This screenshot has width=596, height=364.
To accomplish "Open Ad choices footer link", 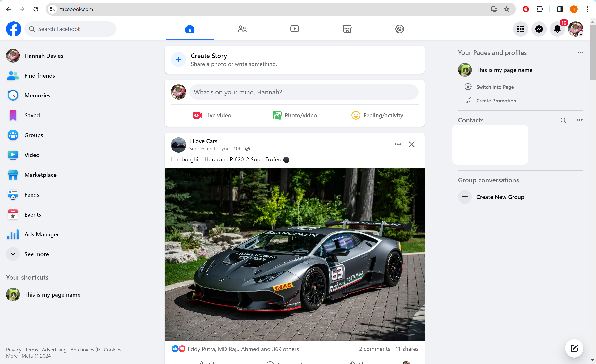I will pos(85,350).
